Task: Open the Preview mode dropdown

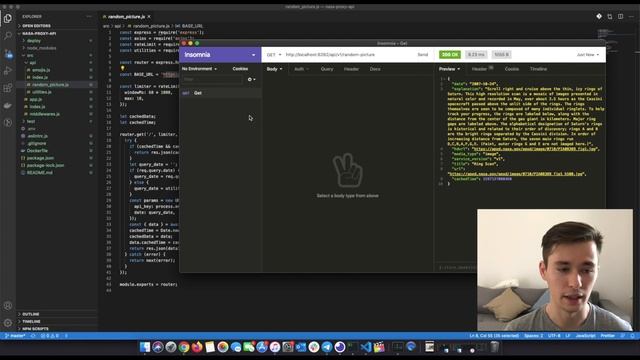Action: [449, 69]
